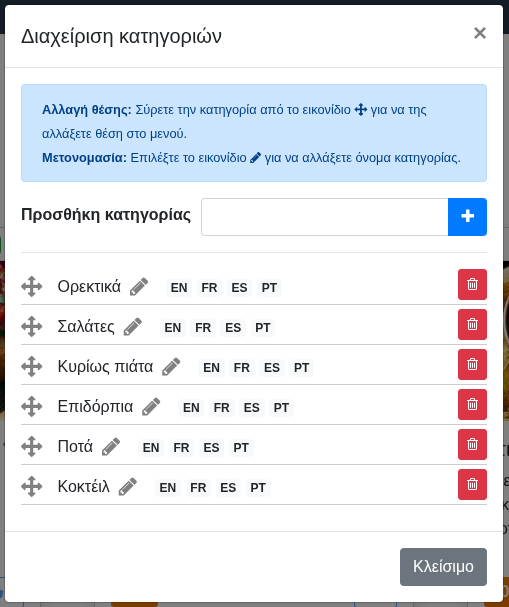Delete the Επιδόρπια category
This screenshot has height=607, width=509.
tap(472, 405)
